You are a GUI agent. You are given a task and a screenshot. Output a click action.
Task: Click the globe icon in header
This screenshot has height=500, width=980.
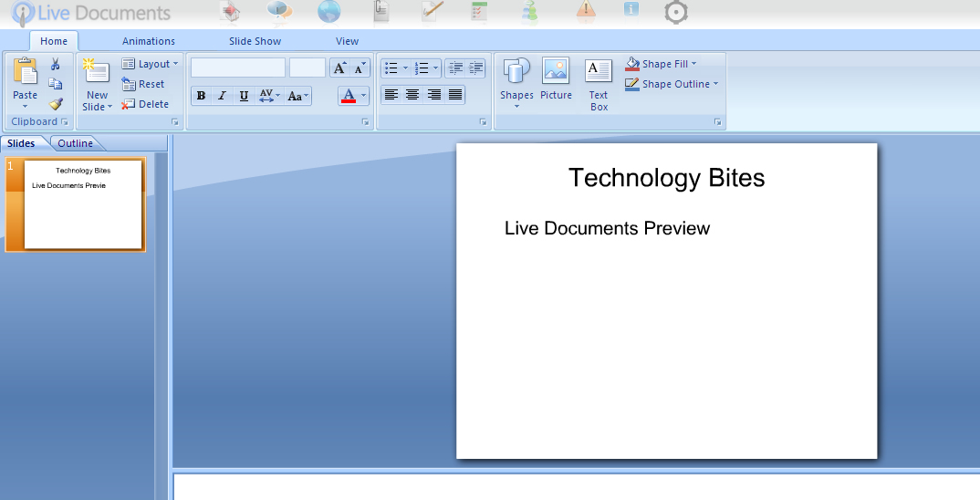(x=328, y=12)
